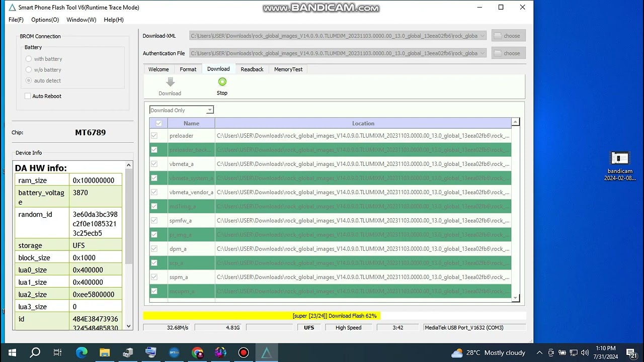
Task: Enable the Auto Reboot checkbox
Action: (x=28, y=96)
